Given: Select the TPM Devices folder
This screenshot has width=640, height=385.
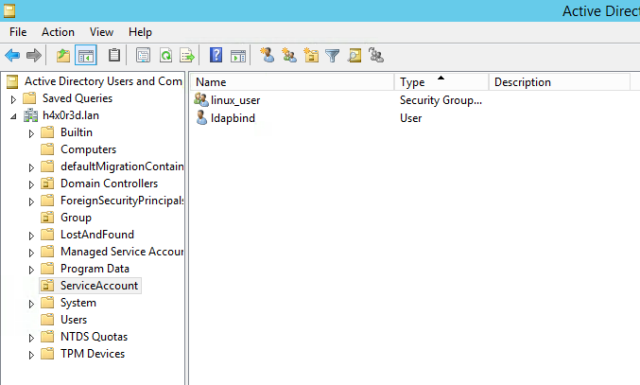Looking at the screenshot, I should pos(93,354).
